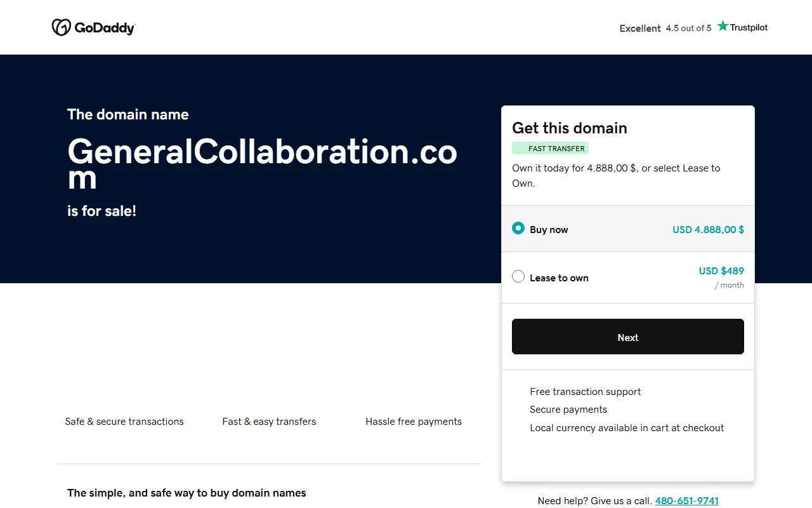
Task: Call the 480-651-9741 phone link
Action: point(687,501)
